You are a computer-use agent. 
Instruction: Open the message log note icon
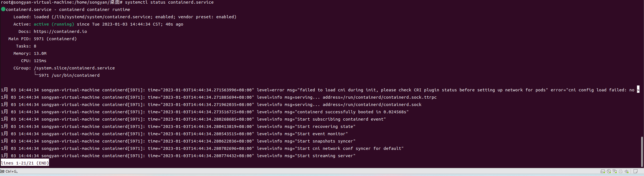tap(636, 172)
